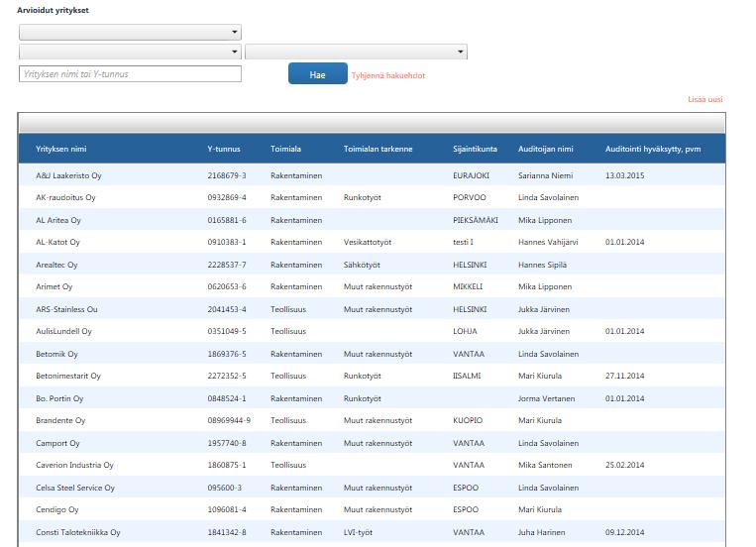This screenshot has height=547, width=756.
Task: Select the 'Betomik Oy' company name
Action: pos(56,354)
